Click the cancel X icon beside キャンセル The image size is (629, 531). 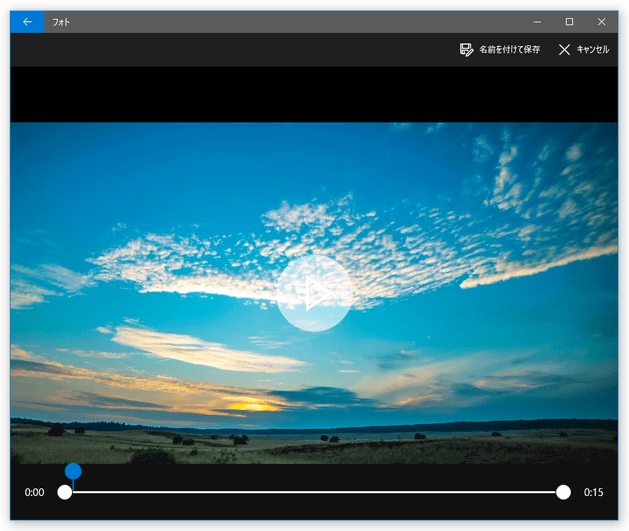pyautogui.click(x=564, y=50)
